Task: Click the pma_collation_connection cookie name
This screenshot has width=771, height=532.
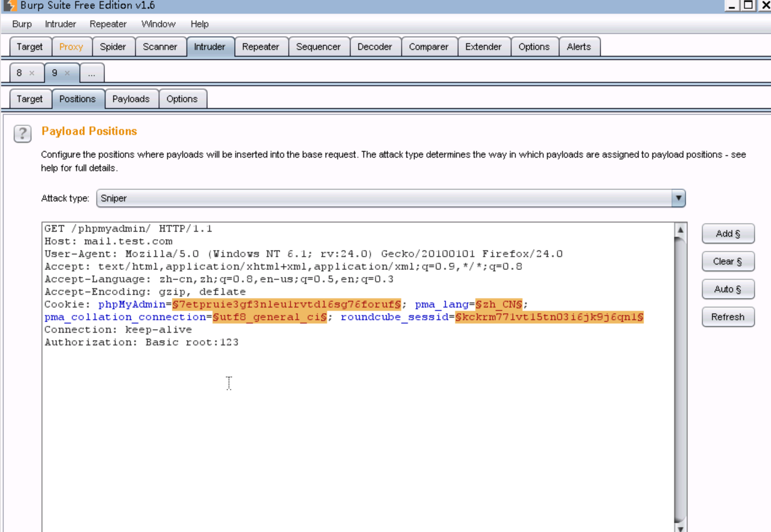Action: tap(125, 317)
